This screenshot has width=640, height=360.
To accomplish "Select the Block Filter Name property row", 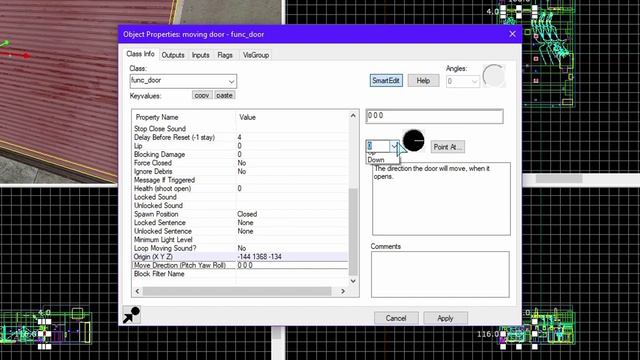I will tap(240, 273).
